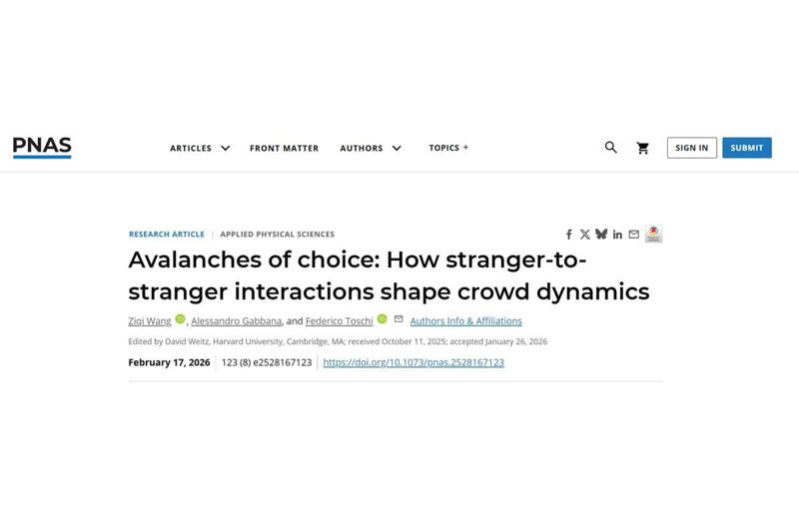The image size is (799, 532).
Task: Email corresponding author envelope icon
Action: 399,319
